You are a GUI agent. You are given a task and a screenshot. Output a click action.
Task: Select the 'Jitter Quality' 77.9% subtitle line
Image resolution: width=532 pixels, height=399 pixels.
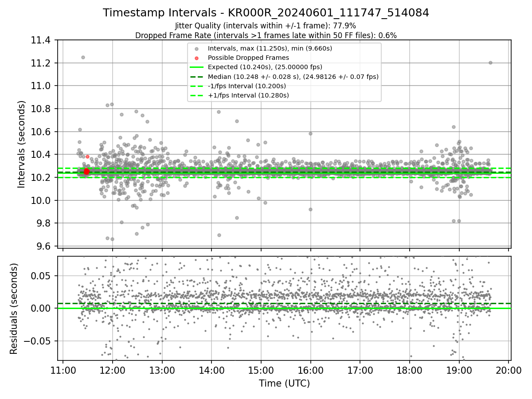[x=266, y=26]
